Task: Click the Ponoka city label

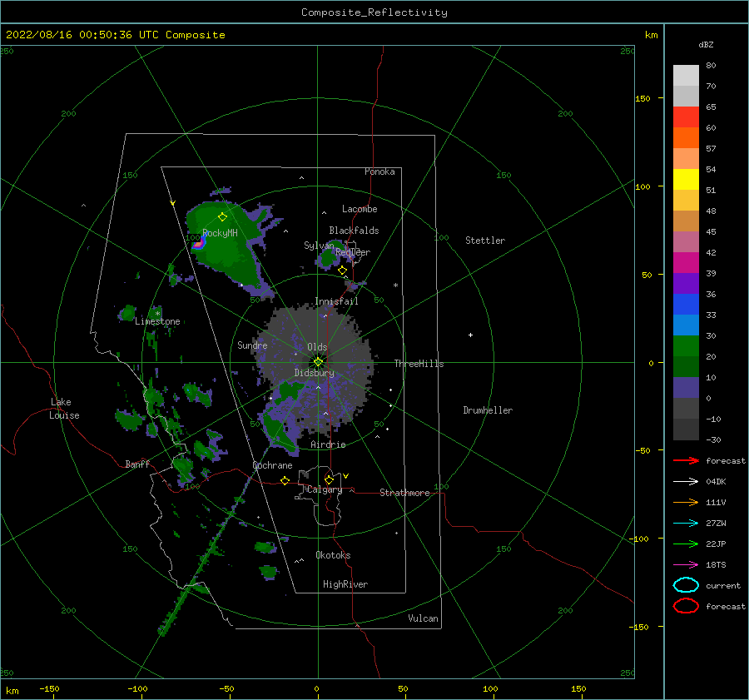Action: coord(379,171)
